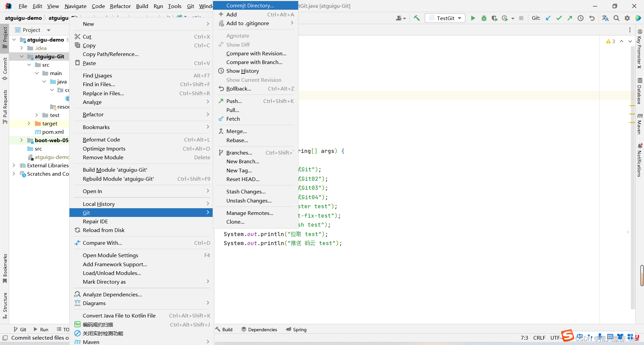Open Key Promoter X side panel

[x=640, y=49]
